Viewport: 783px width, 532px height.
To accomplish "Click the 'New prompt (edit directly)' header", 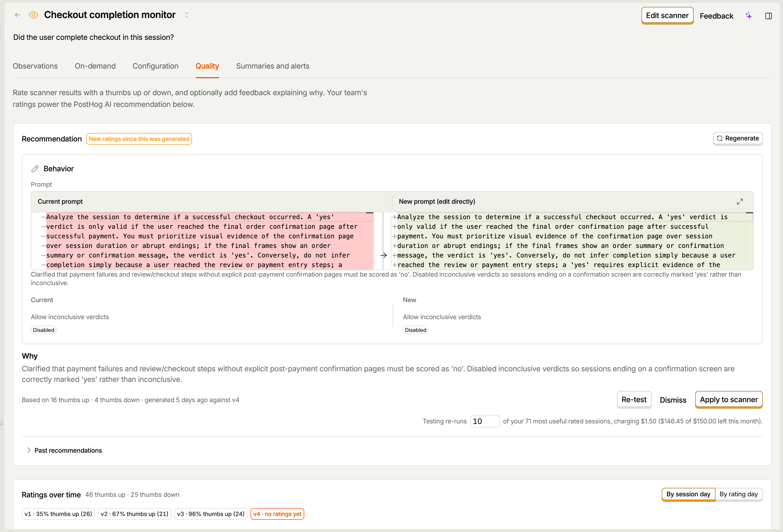I will [437, 201].
